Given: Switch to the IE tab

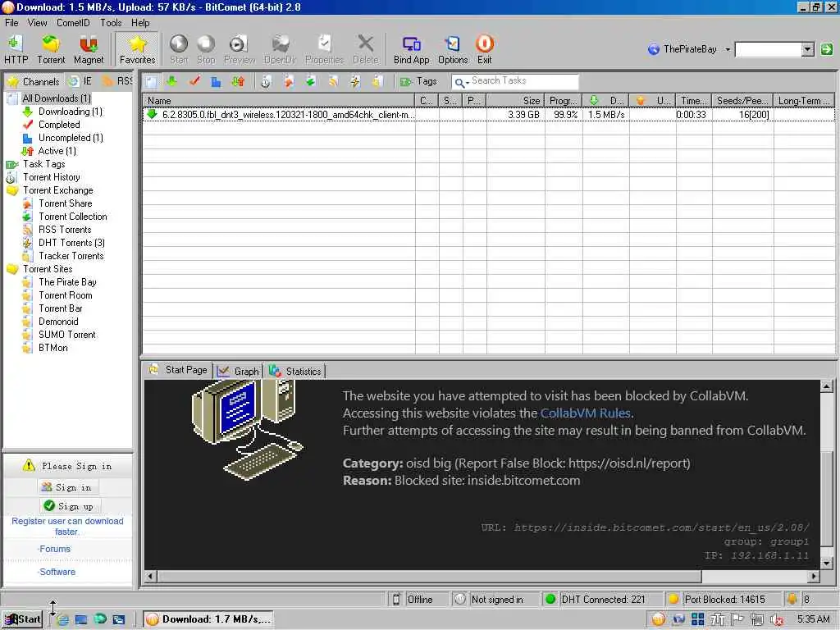Looking at the screenshot, I should pos(80,81).
